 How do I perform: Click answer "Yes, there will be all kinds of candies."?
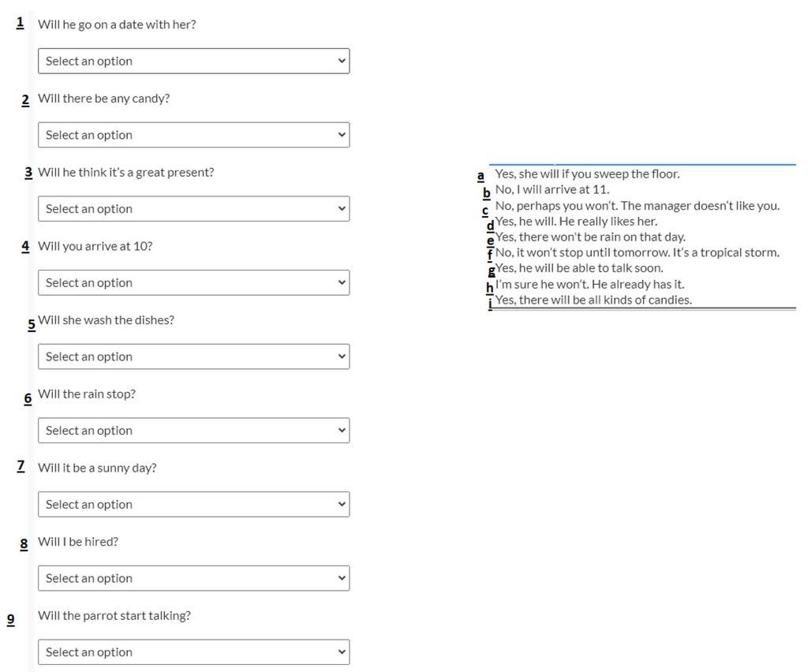pyautogui.click(x=593, y=301)
